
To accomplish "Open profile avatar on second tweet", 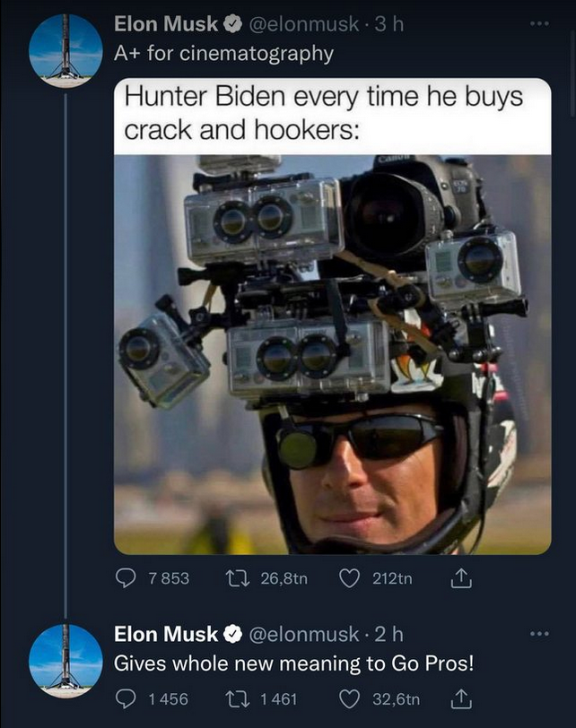I will click(x=65, y=661).
